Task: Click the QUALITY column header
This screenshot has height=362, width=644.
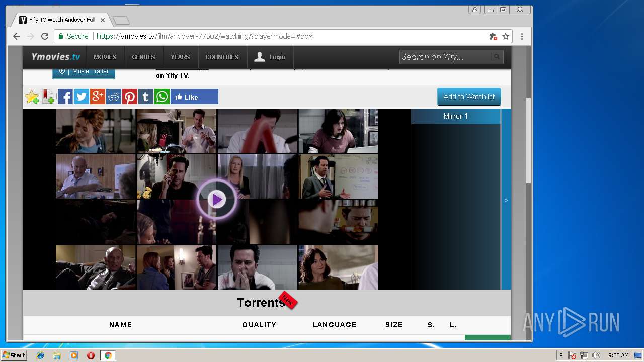Action: point(259,325)
